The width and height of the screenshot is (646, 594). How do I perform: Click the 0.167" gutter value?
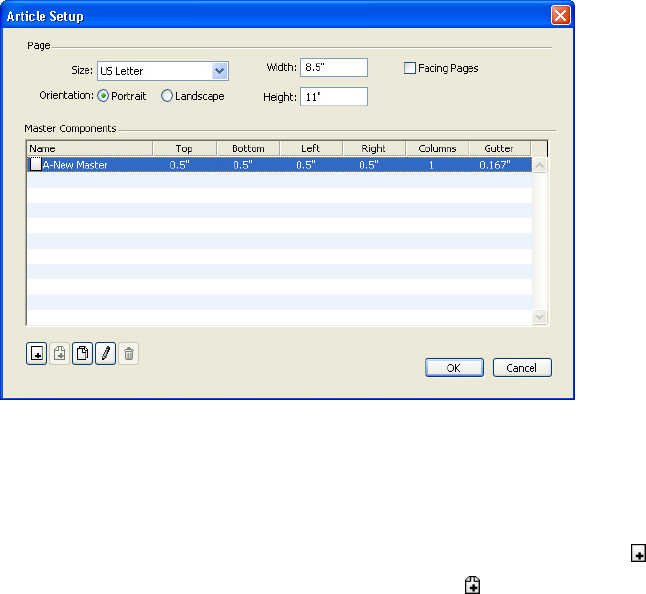click(x=495, y=165)
